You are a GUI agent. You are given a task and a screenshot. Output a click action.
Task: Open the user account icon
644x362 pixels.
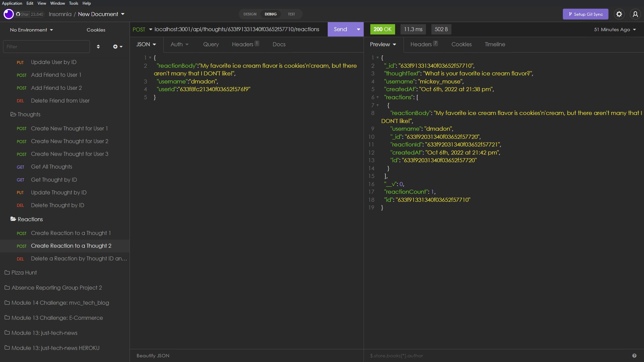(x=635, y=14)
